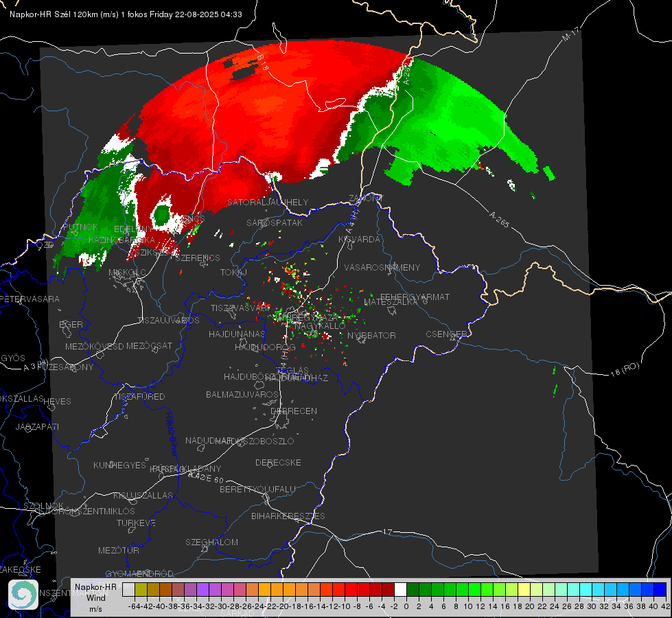Viewport: 672px width, 618px height.
Task: Click the Hajdú-Bihar county label
Action: (172, 433)
